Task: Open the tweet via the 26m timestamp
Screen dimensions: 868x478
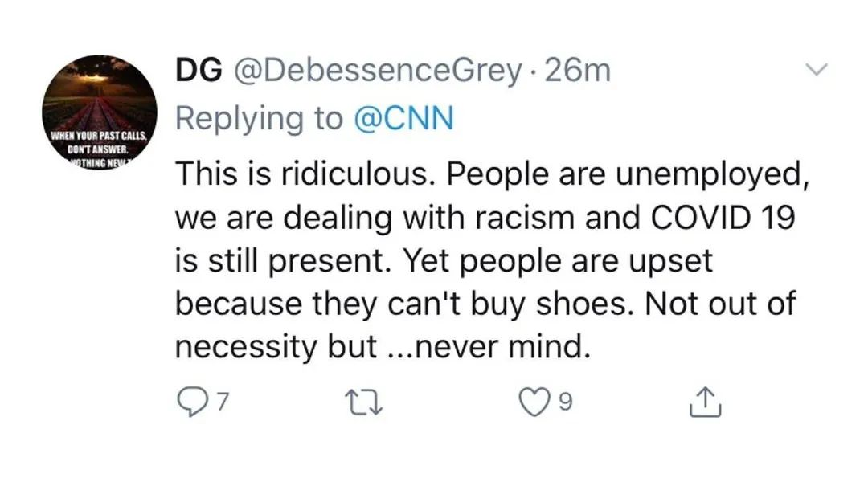Action: click(x=578, y=71)
